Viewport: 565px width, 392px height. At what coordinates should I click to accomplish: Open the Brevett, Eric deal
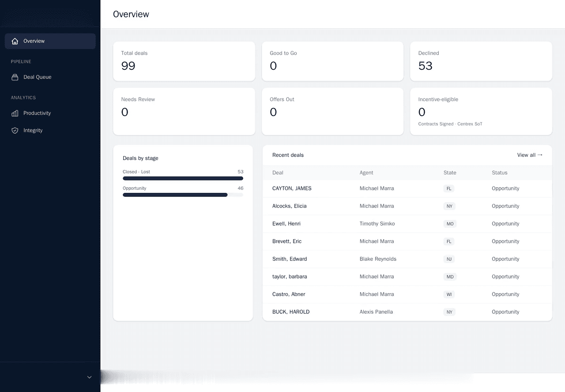tap(287, 241)
